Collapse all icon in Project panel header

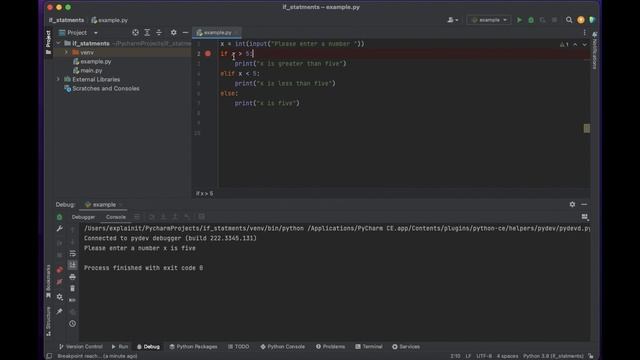(x=159, y=33)
